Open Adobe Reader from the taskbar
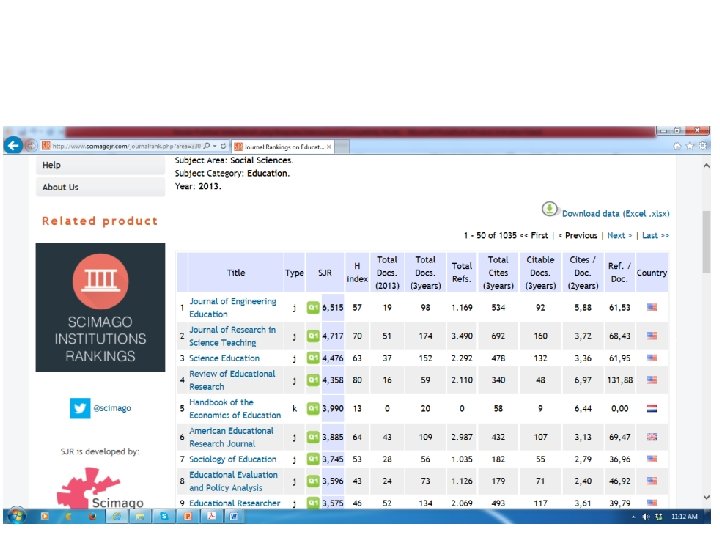The width and height of the screenshot is (720, 540). point(211,517)
